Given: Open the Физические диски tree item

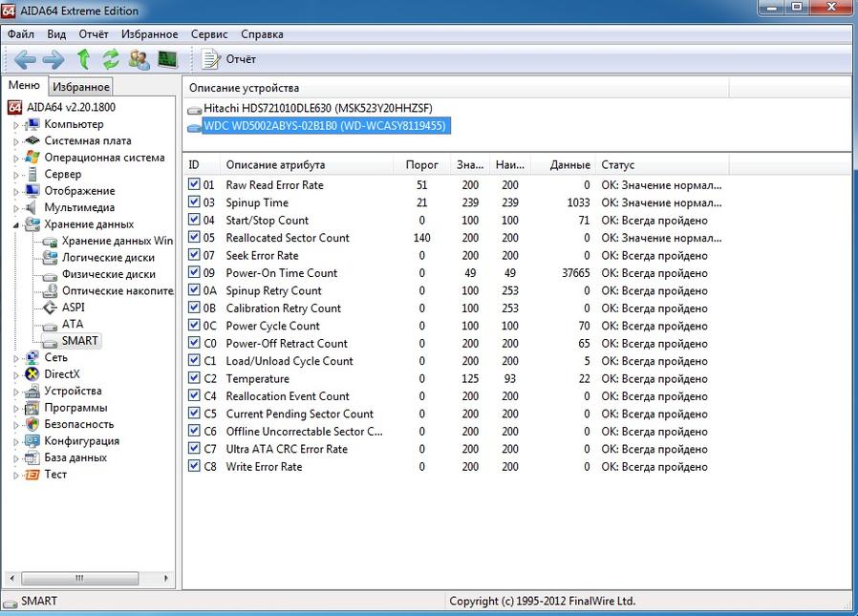Looking at the screenshot, I should pos(108,274).
